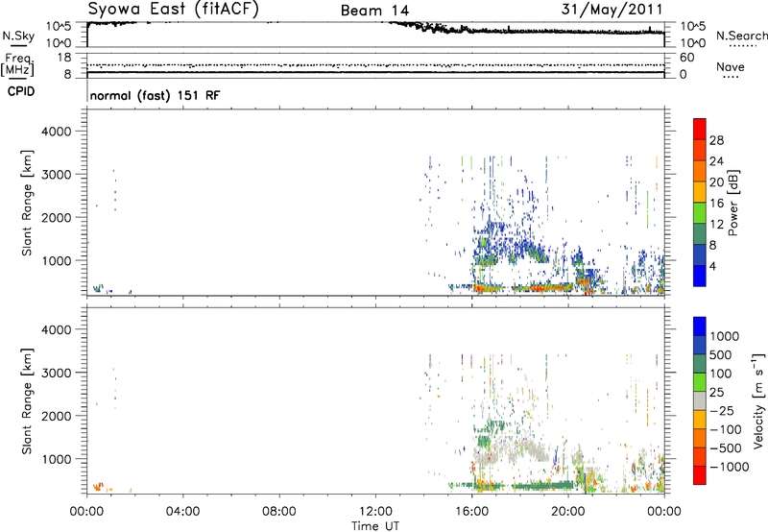Click the 'Velocity [m s-1]' colorbar label

point(758,400)
